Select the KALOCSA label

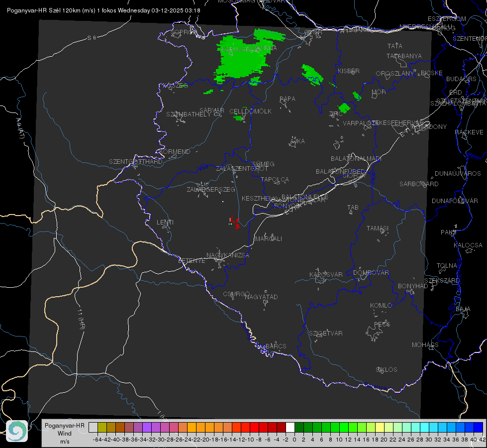468,245
